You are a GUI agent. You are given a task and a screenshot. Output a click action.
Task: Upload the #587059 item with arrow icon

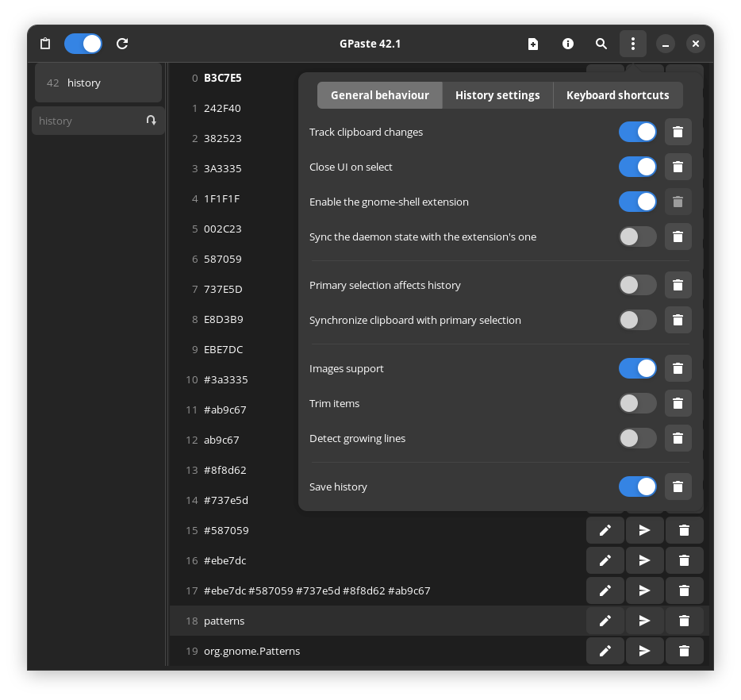644,530
